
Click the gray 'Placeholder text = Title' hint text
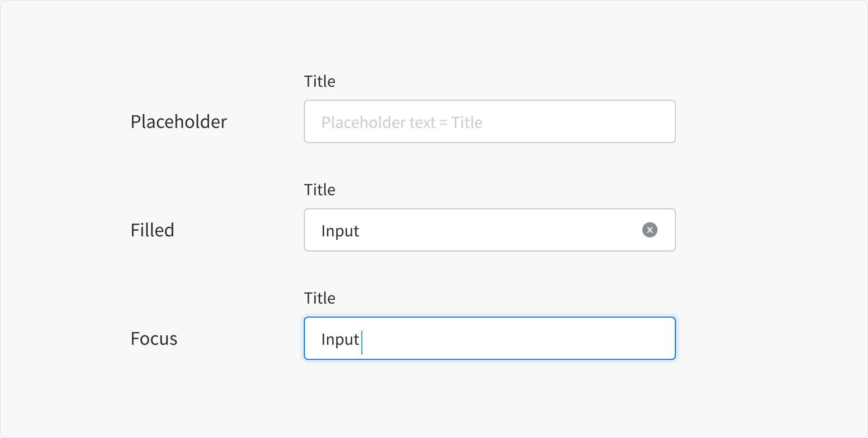401,123
